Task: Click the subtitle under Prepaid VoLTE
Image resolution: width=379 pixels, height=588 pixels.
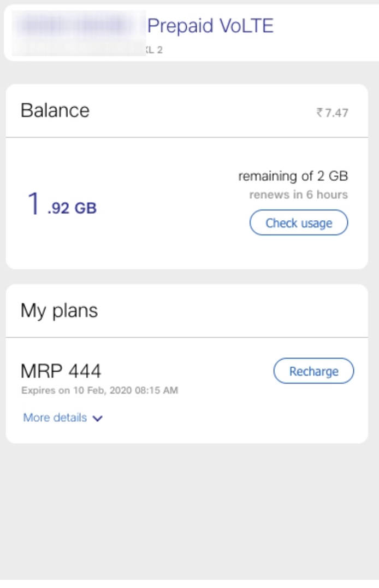Action: click(x=155, y=50)
